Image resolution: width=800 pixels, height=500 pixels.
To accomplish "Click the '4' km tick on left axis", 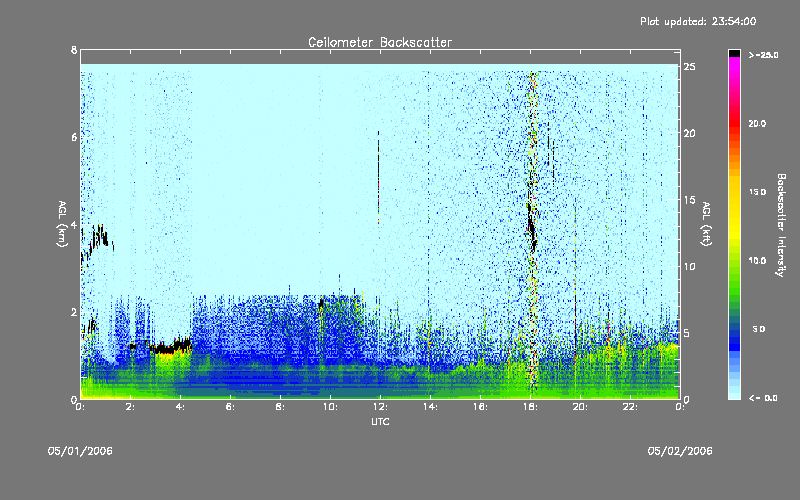I will point(74,224).
